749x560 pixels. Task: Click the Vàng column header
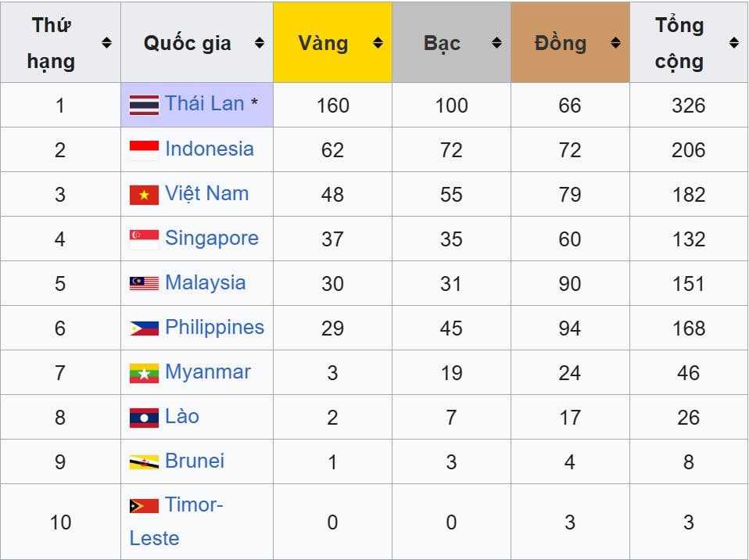322,43
